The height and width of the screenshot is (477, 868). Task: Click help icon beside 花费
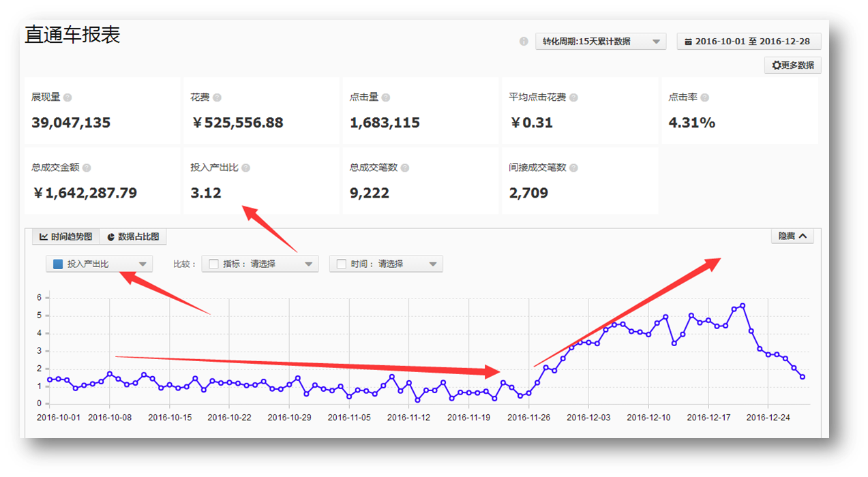pos(217,97)
